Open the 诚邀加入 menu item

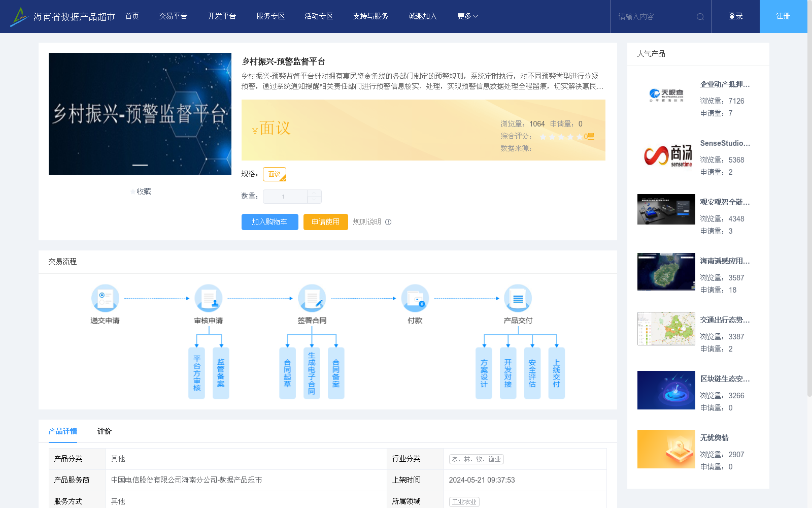click(x=423, y=16)
